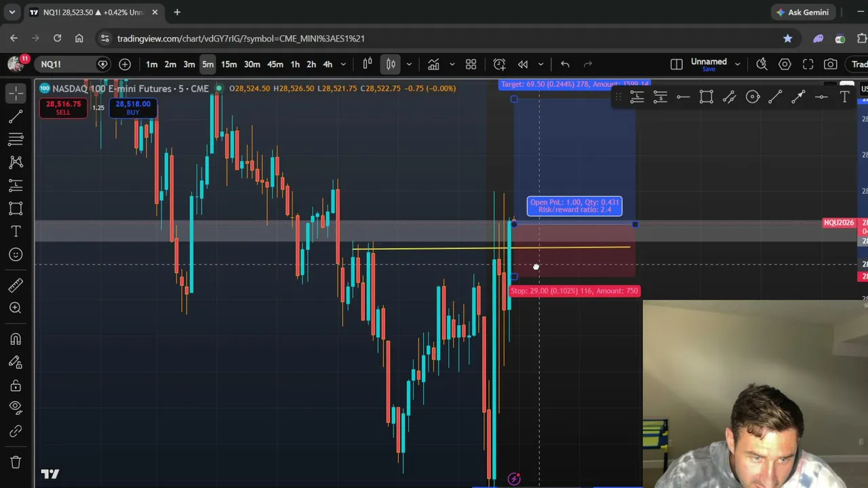Open the Unnamed layout save button
This screenshot has height=488, width=868.
pos(709,64)
